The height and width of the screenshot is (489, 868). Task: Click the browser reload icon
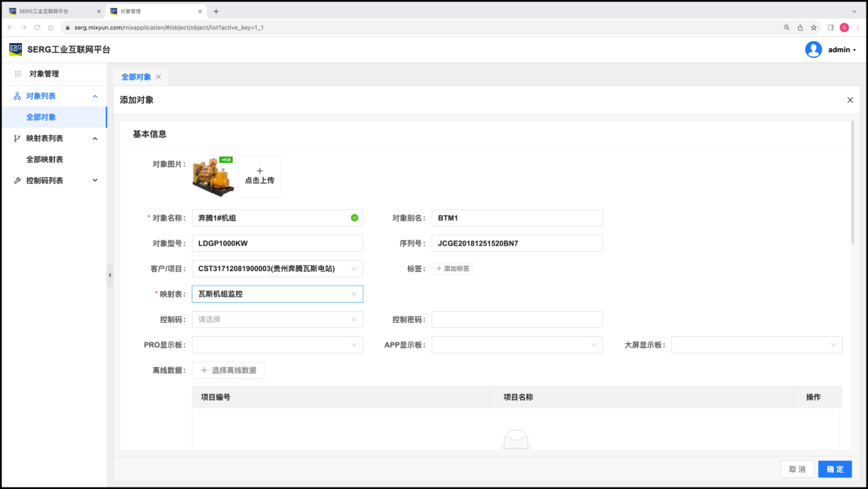pos(37,27)
